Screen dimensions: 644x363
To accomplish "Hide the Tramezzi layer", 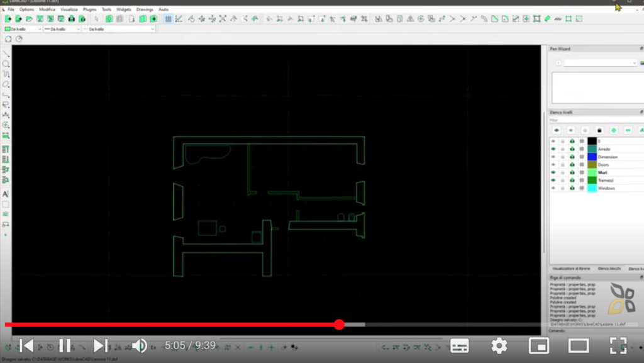I will click(553, 181).
